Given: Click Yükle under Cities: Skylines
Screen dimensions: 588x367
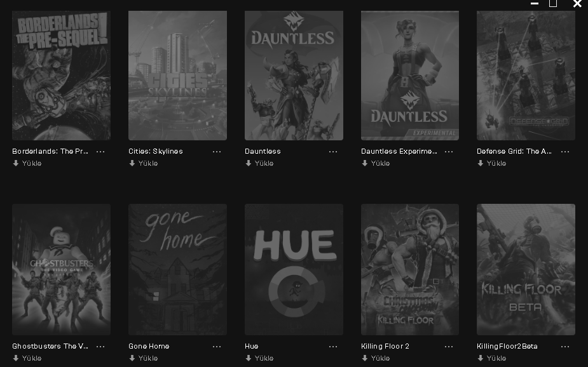Looking at the screenshot, I should [143, 163].
